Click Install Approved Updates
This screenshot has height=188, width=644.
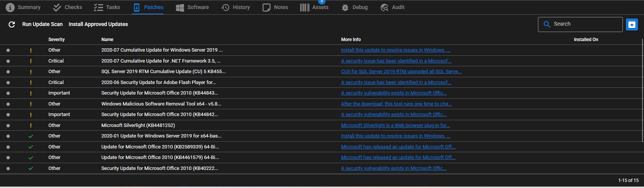98,24
